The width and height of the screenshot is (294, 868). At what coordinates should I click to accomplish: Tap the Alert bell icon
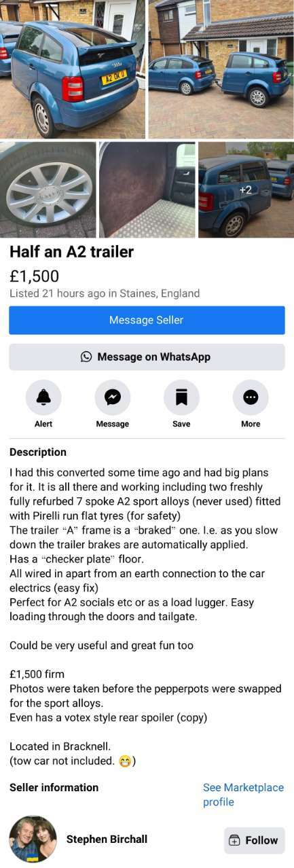(43, 397)
